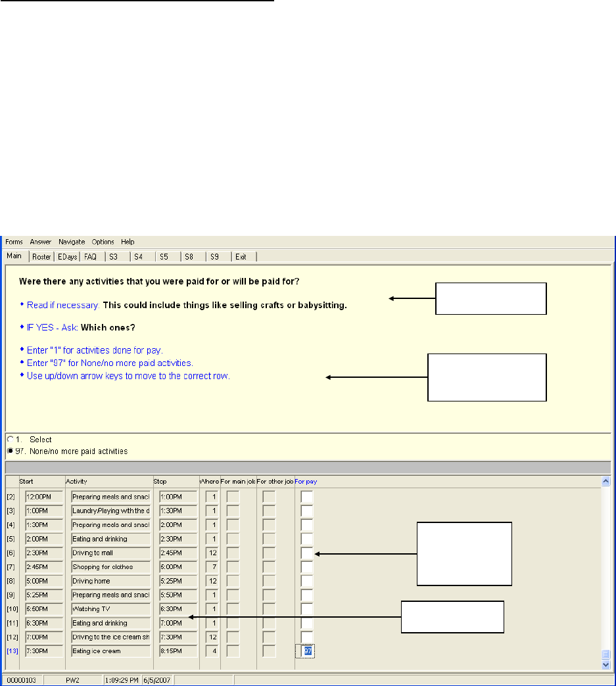Click the 1:09:29 PM time in status bar

click(x=122, y=680)
